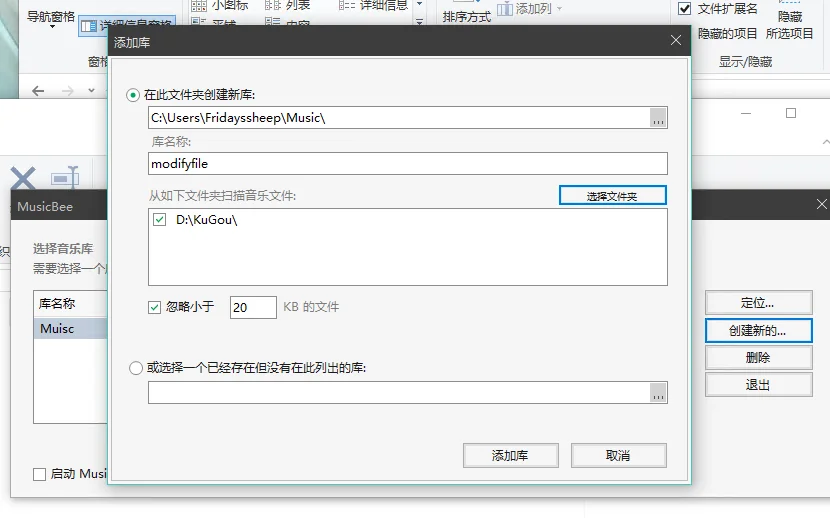Maximize the background window
830x518 pixels.
(x=791, y=113)
